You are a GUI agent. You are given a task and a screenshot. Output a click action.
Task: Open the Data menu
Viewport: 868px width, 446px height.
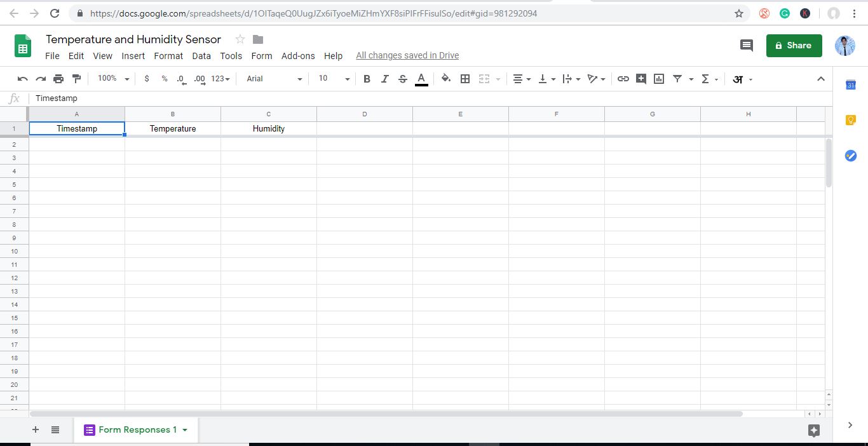(201, 56)
